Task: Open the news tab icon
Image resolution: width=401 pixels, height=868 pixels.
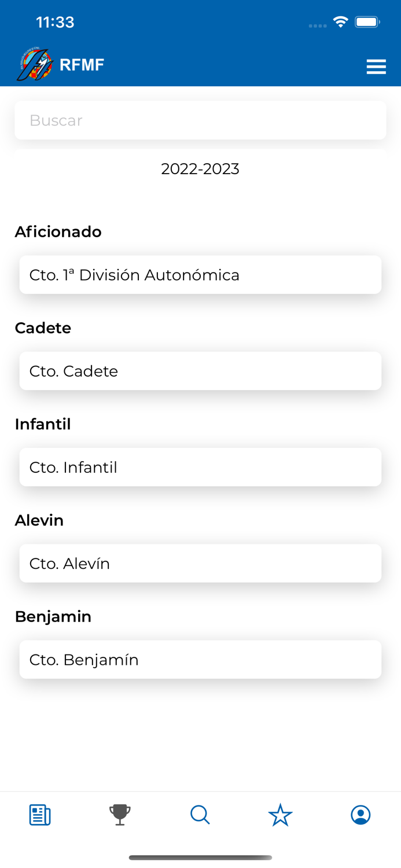Action: pyautogui.click(x=40, y=815)
